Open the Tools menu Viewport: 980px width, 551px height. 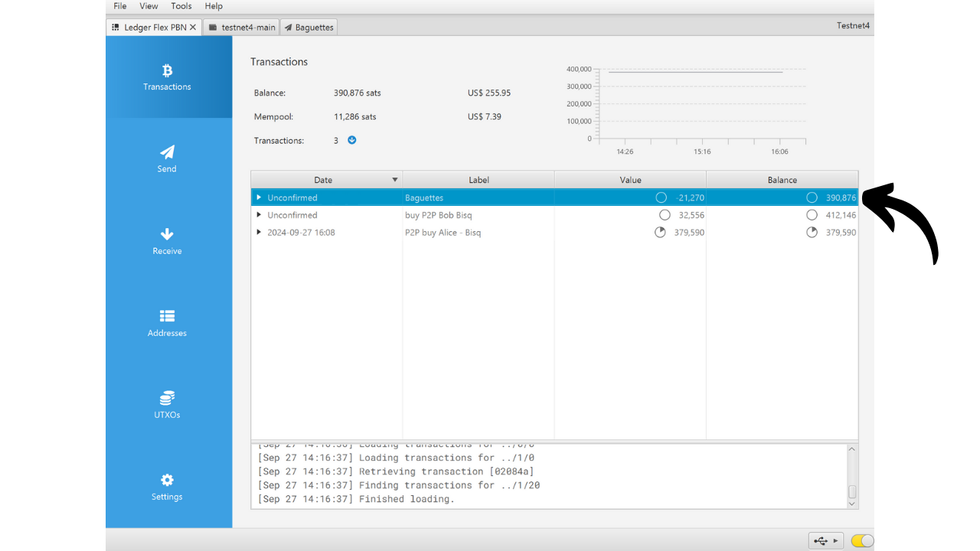[x=181, y=6]
